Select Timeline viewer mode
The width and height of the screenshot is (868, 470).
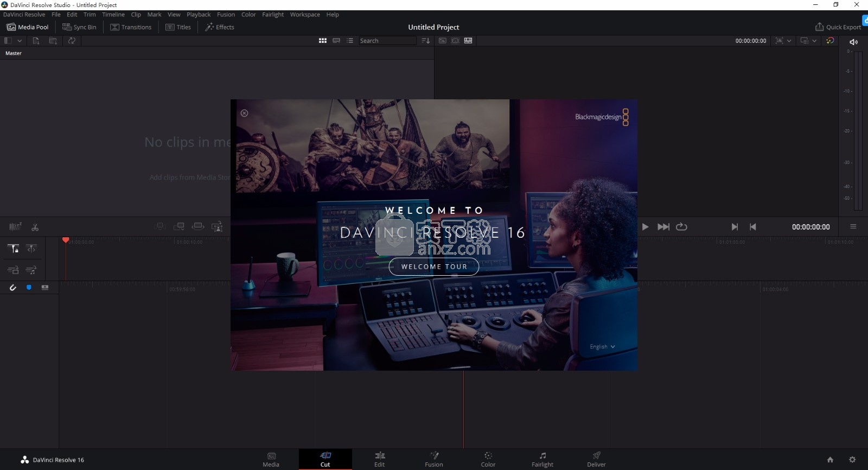coord(468,41)
